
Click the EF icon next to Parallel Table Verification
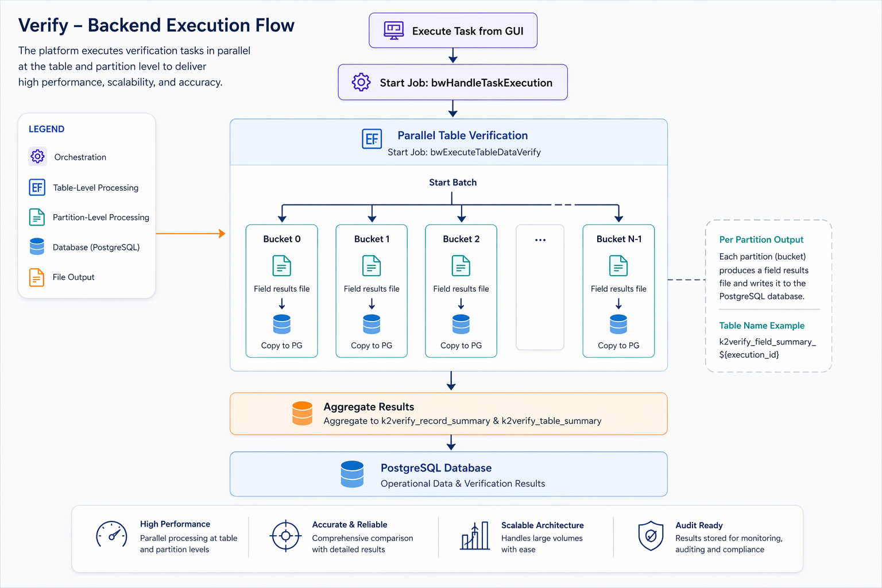coord(372,139)
